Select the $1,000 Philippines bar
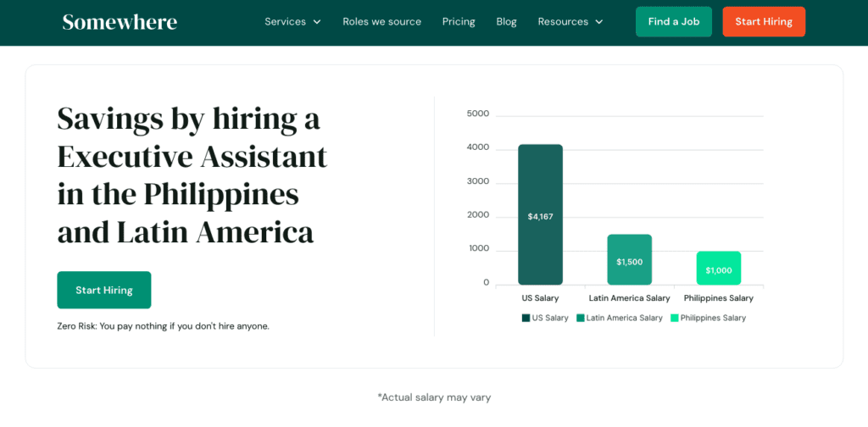 [719, 269]
